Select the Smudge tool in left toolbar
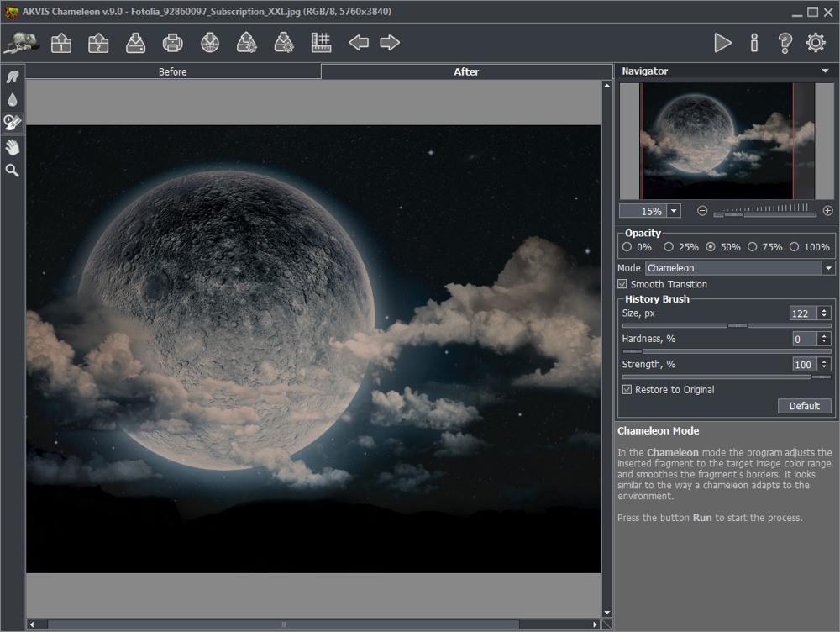This screenshot has width=840, height=632. 13,77
